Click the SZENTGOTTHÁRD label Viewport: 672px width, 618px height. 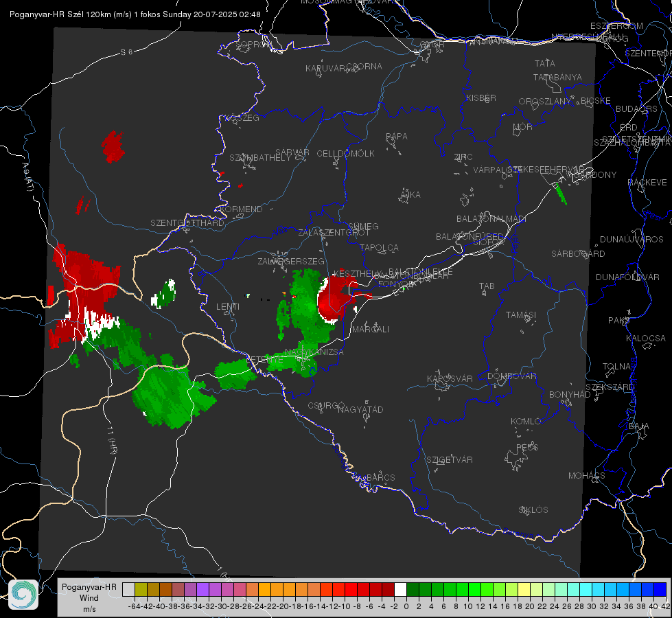tap(187, 223)
